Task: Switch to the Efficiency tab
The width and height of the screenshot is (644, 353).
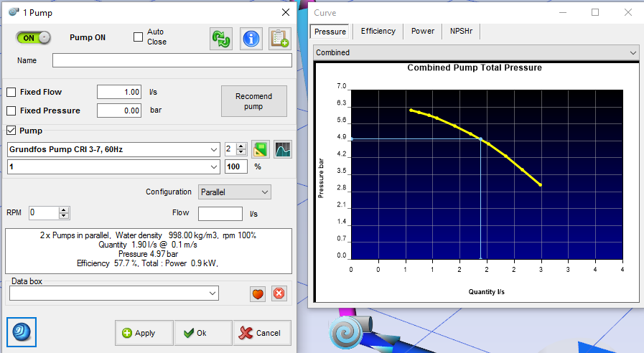Action: [x=378, y=32]
